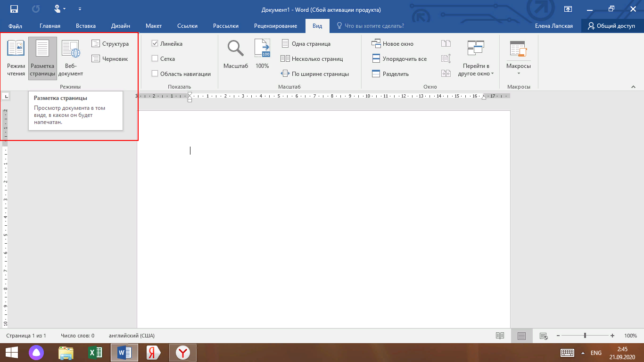The height and width of the screenshot is (362, 644).
Task: Collapse the ribbon
Action: tap(633, 87)
